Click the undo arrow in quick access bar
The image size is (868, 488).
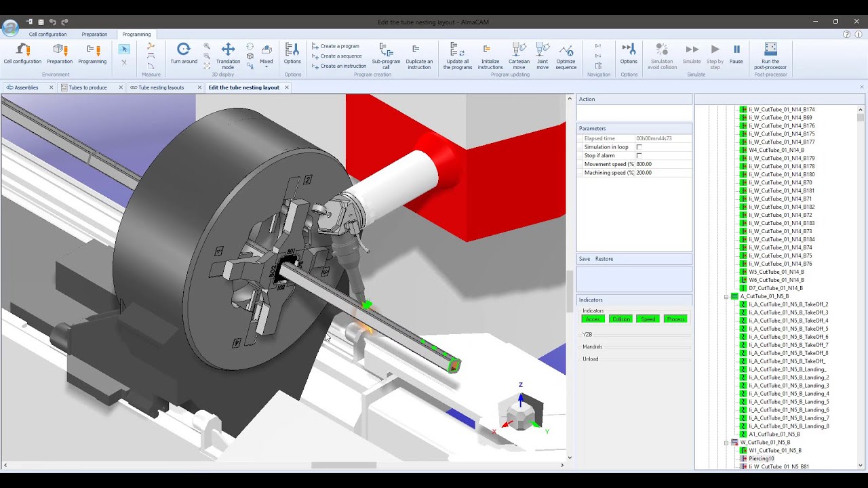pyautogui.click(x=53, y=22)
